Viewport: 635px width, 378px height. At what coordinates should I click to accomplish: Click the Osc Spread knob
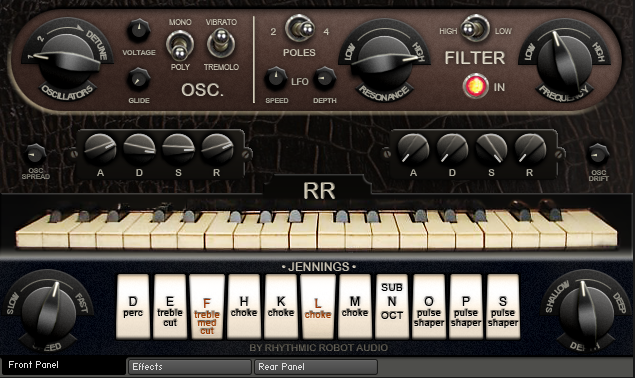pos(36,155)
